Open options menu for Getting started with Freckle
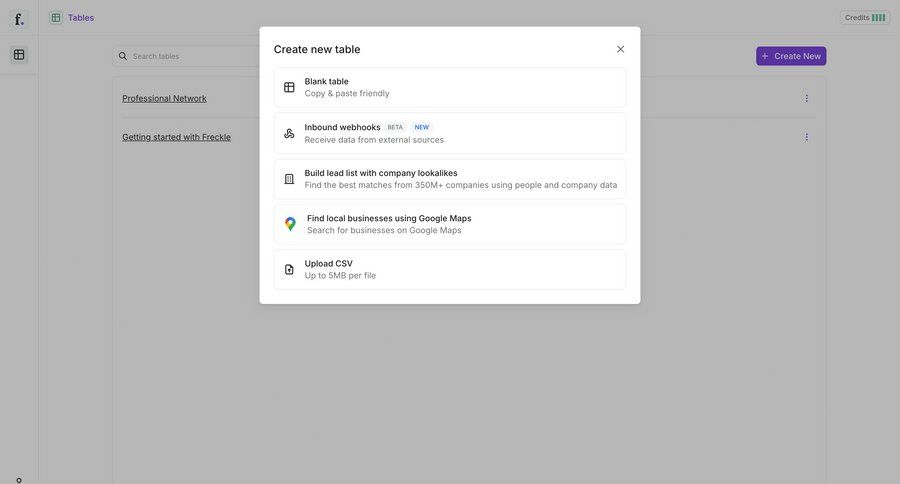This screenshot has height=484, width=900. [806, 137]
